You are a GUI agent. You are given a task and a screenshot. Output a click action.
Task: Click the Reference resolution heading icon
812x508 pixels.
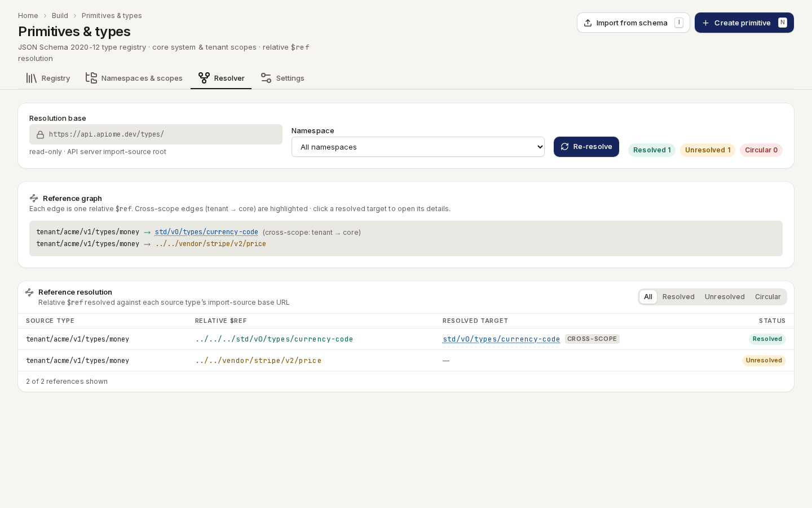coord(29,292)
